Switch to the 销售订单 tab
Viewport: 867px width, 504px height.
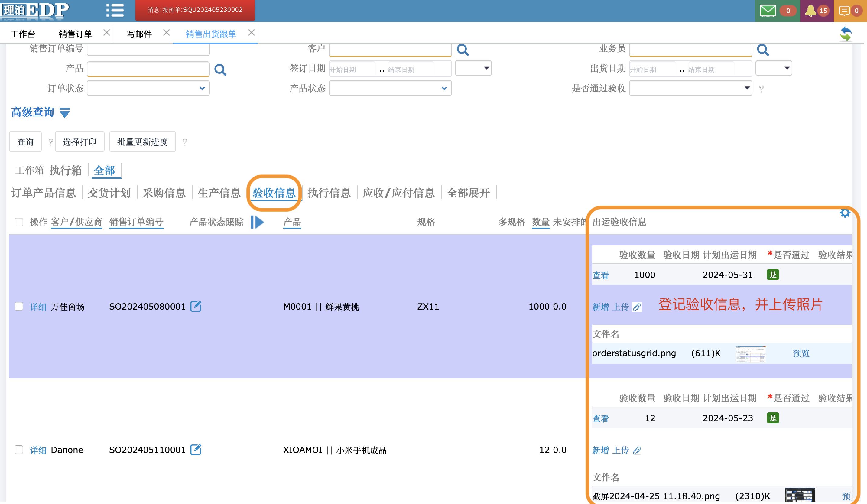point(75,34)
